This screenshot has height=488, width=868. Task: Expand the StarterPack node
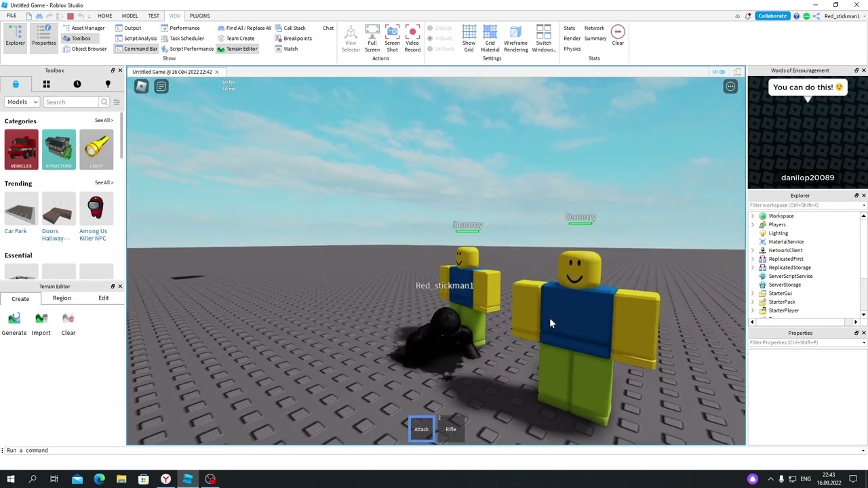753,302
